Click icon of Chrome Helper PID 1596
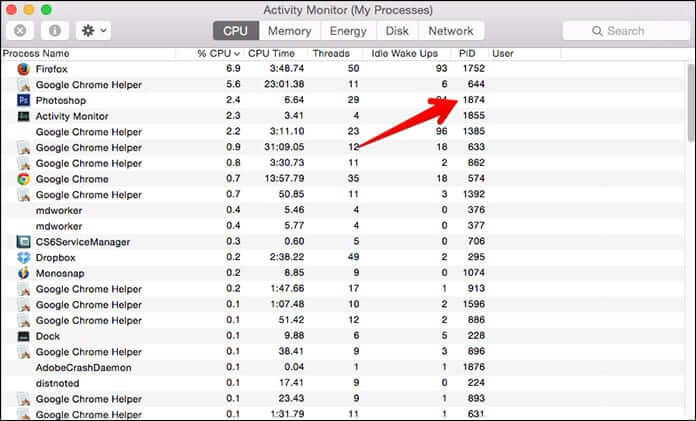 coord(23,305)
